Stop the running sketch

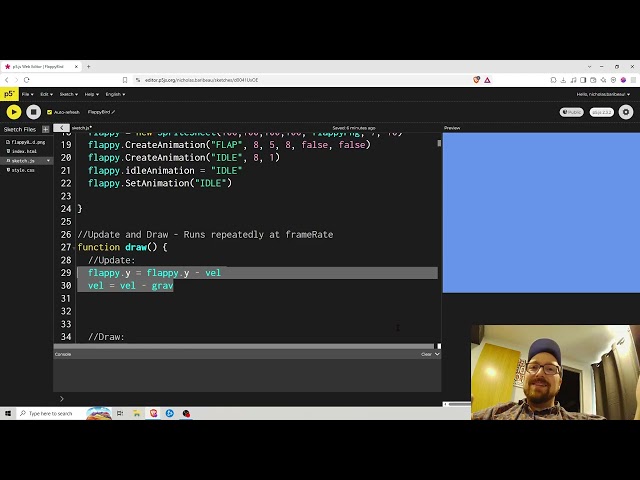(x=33, y=112)
